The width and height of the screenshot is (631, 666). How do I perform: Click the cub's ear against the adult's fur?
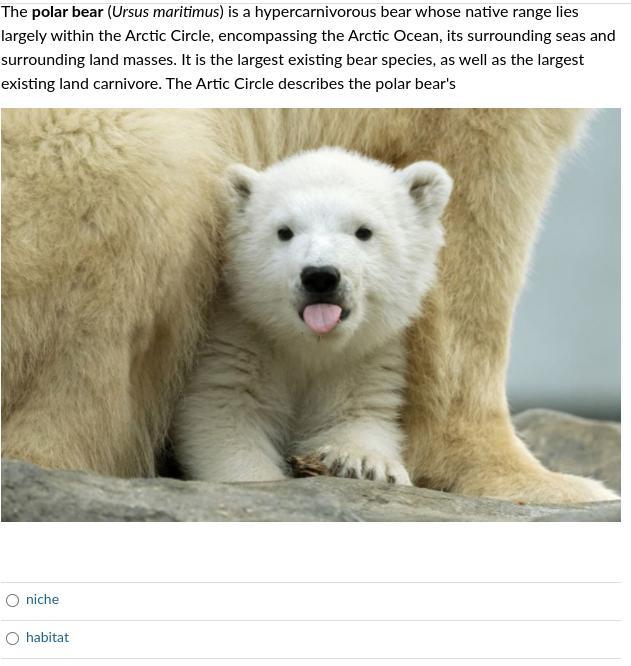(x=240, y=185)
